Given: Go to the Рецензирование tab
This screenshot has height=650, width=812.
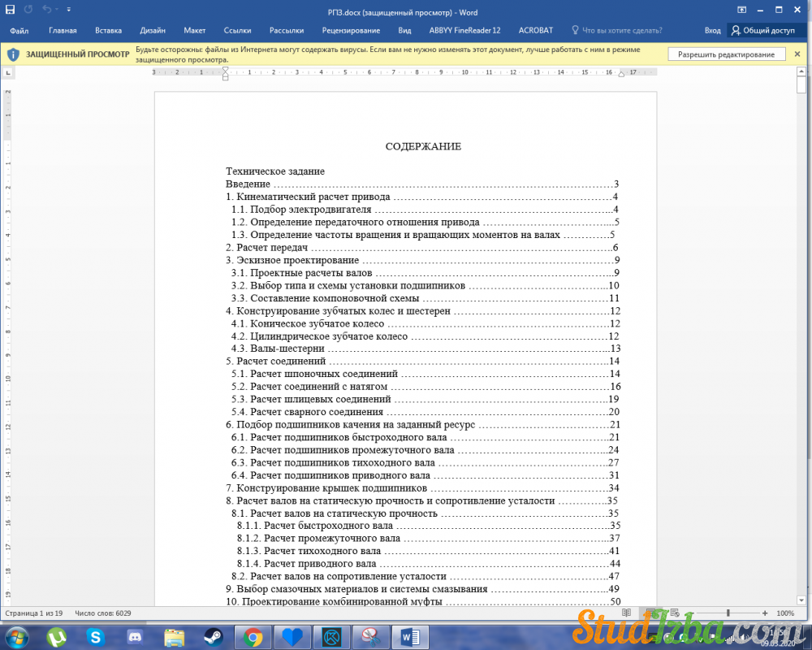Looking at the screenshot, I should point(351,31).
